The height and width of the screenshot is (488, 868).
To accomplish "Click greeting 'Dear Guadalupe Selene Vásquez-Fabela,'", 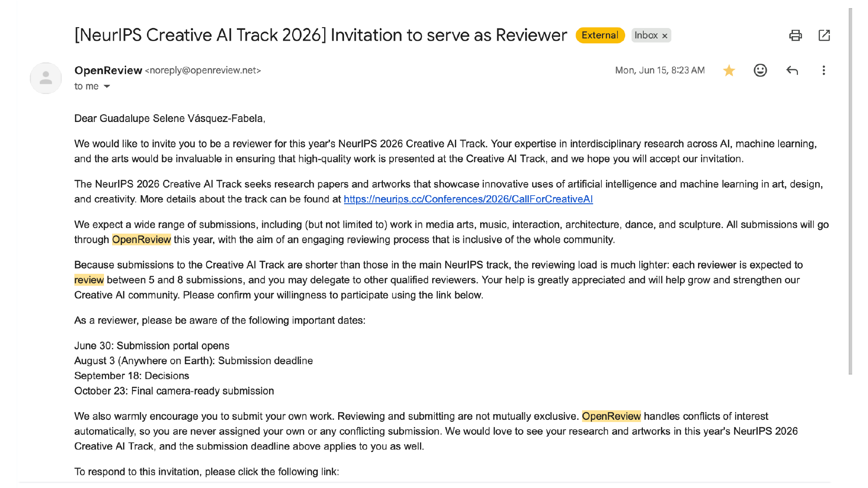I will (170, 118).
